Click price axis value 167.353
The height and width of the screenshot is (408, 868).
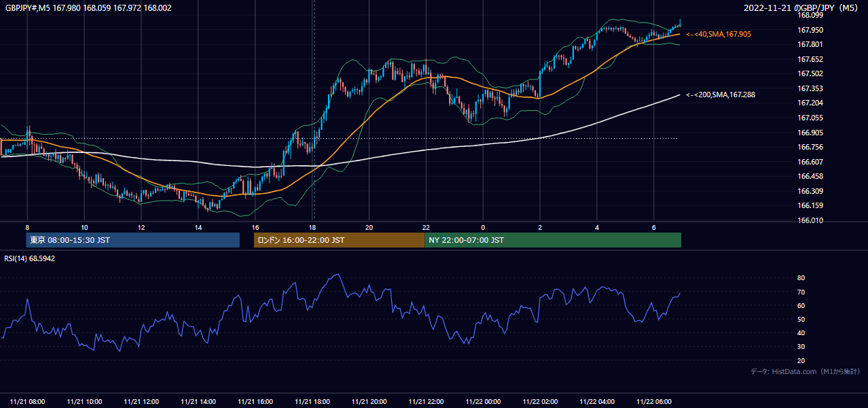[x=810, y=88]
